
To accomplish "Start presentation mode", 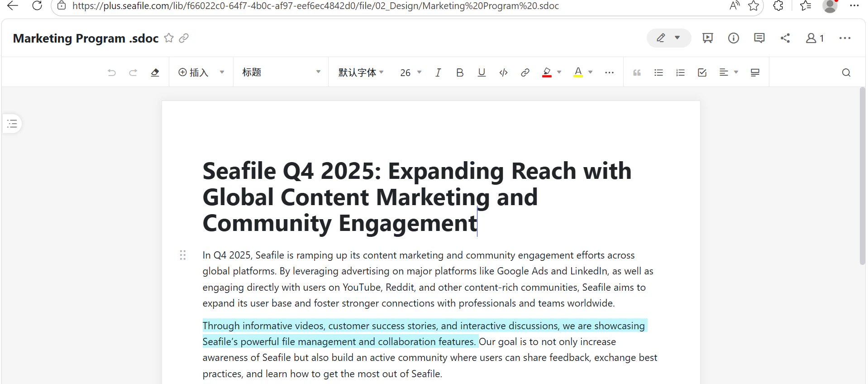I will coord(707,38).
